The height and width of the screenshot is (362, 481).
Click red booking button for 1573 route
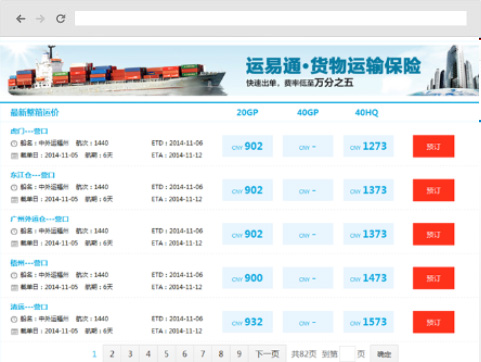[433, 322]
